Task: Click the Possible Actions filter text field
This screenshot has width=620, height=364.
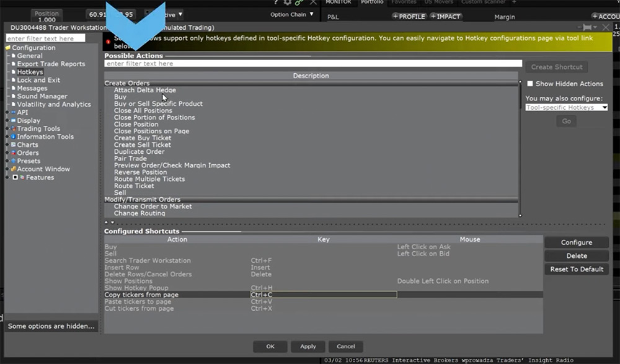Action: coord(313,64)
